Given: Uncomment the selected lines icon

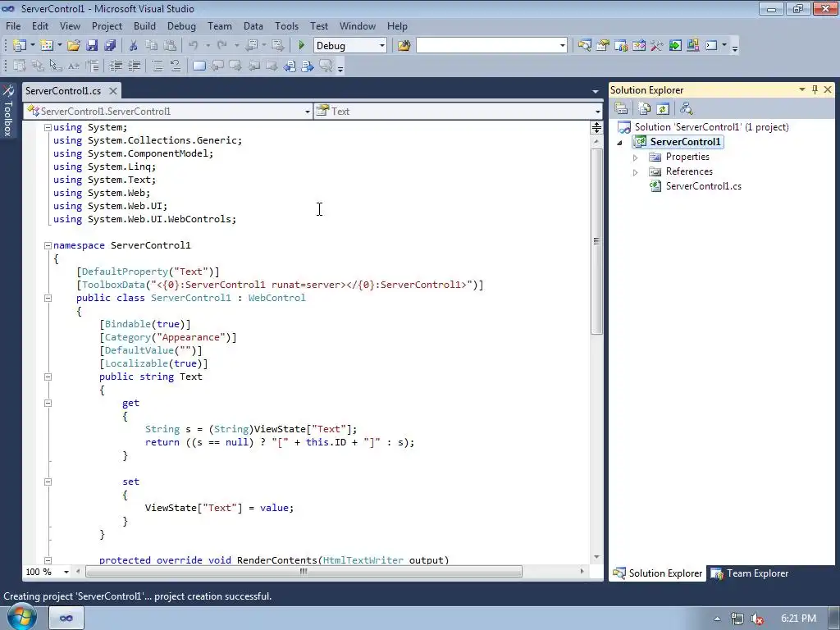Looking at the screenshot, I should [x=176, y=66].
